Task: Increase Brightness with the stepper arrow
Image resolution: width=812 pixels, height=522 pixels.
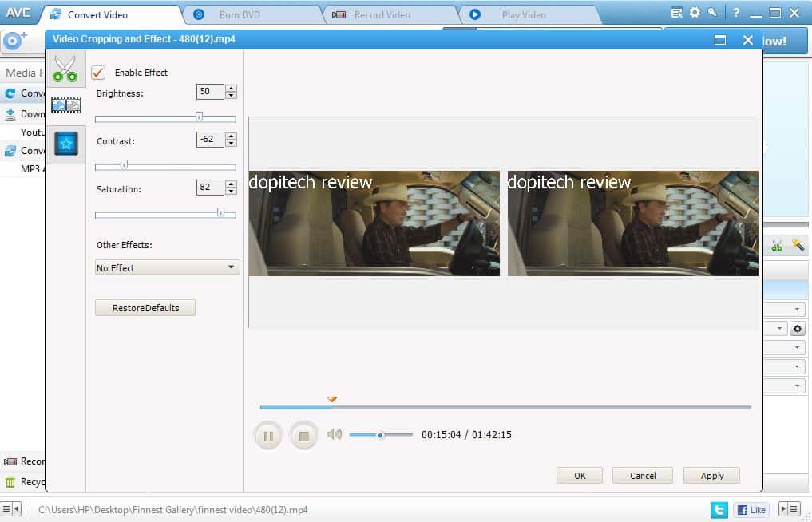Action: click(231, 88)
